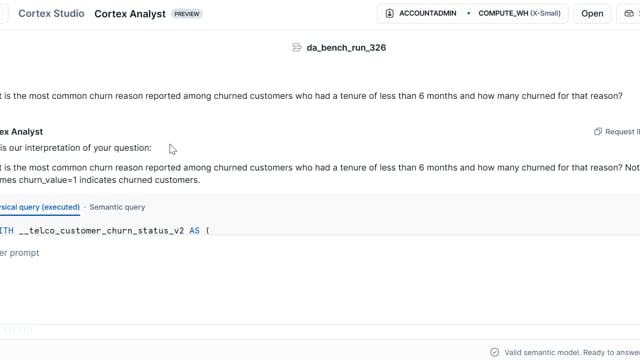Click the ACCOUNTADMIN role icon
Image resolution: width=640 pixels, height=360 pixels.
tap(389, 13)
